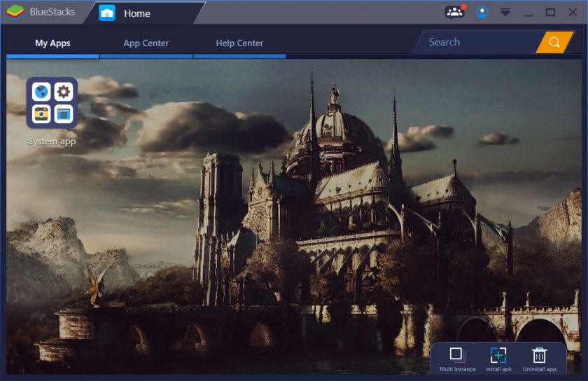
Task: Open the App Center tab
Action: 146,43
